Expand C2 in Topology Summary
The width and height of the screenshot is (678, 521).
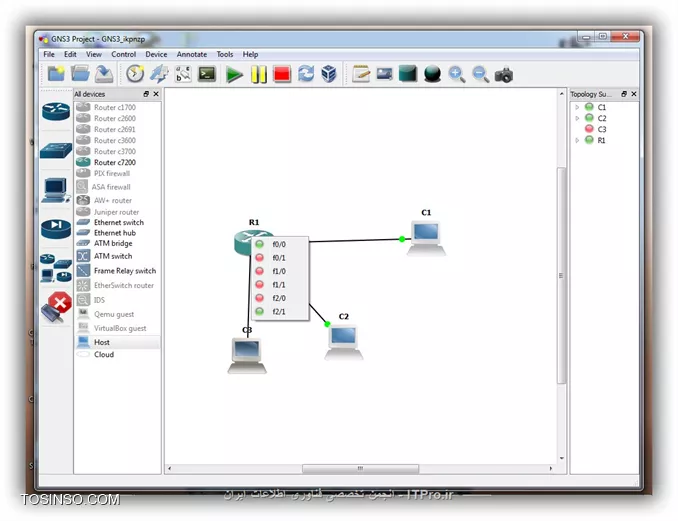click(x=577, y=118)
